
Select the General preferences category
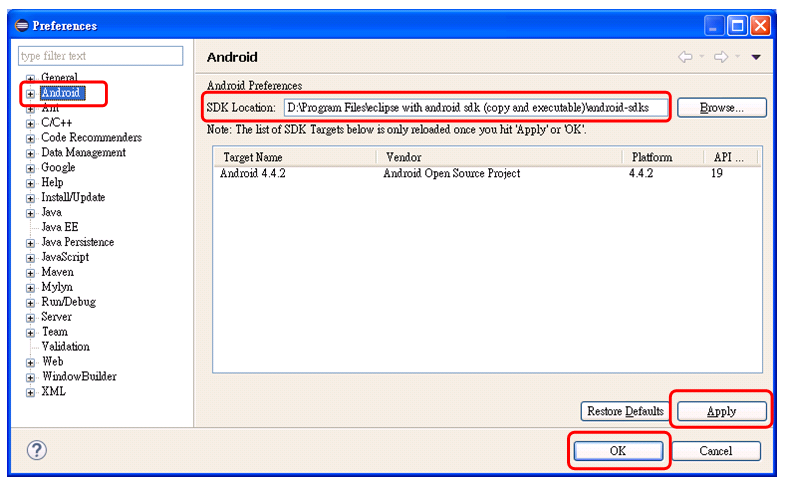[59, 78]
